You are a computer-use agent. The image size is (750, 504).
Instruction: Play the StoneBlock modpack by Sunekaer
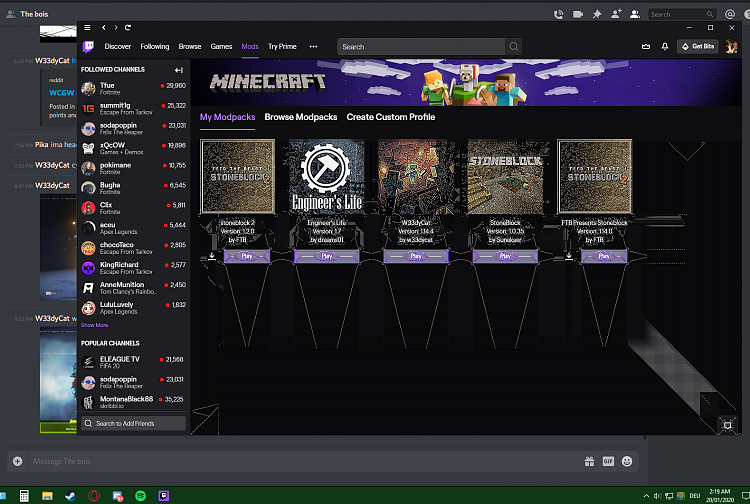coord(505,256)
